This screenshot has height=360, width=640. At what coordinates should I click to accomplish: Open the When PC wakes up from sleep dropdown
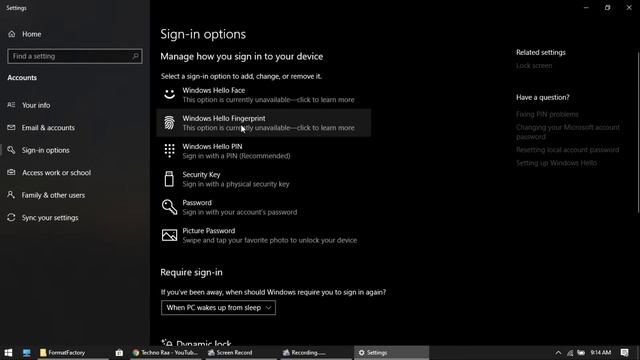[218, 308]
